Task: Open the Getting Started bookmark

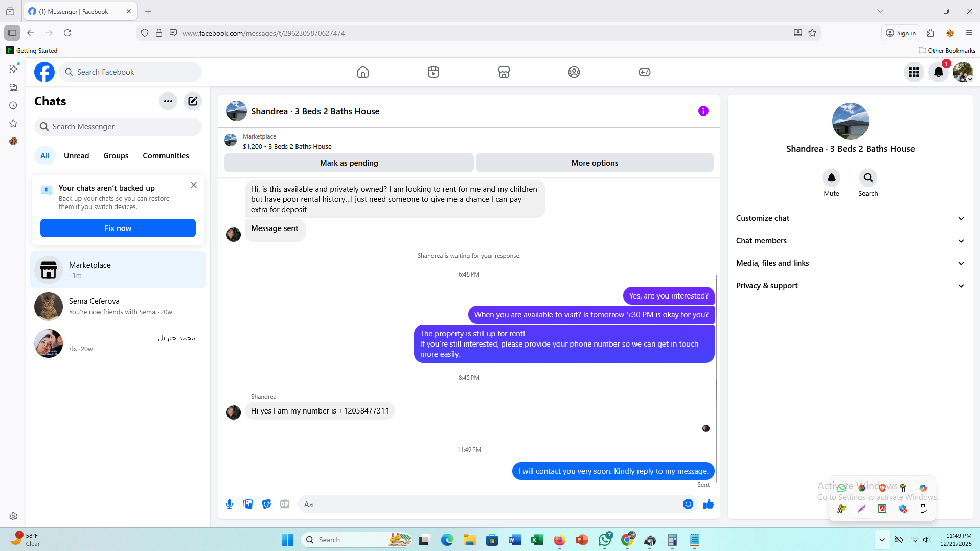Action: (32, 51)
